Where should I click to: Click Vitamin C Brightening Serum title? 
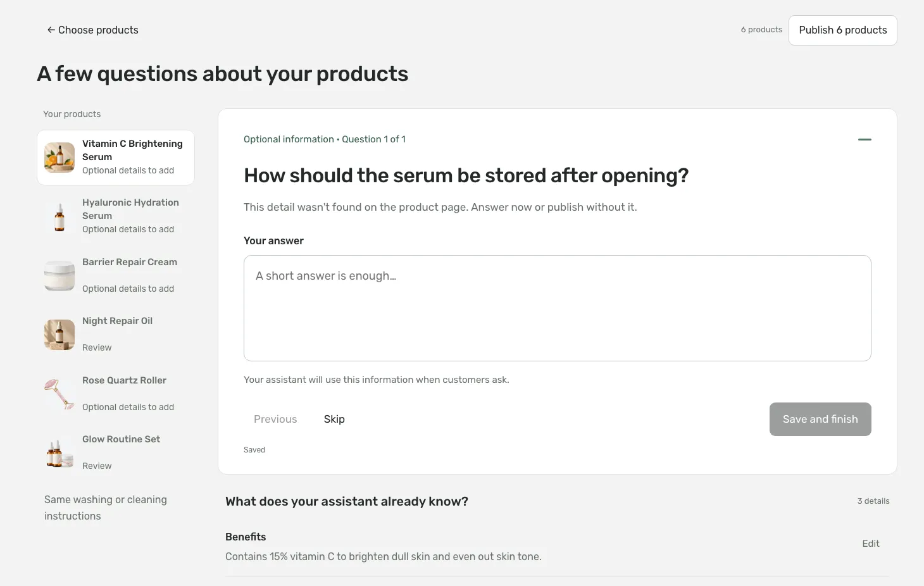(132, 151)
